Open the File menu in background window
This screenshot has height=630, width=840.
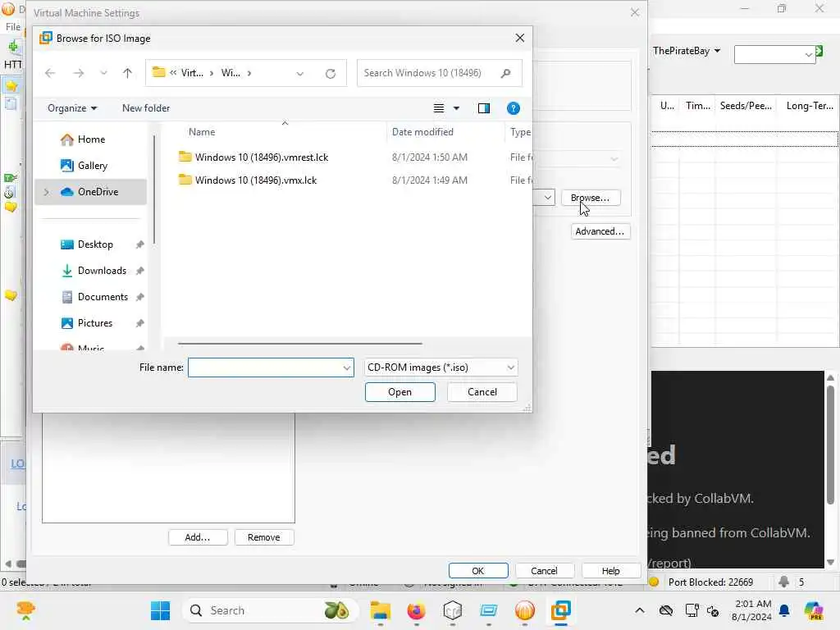(x=13, y=27)
